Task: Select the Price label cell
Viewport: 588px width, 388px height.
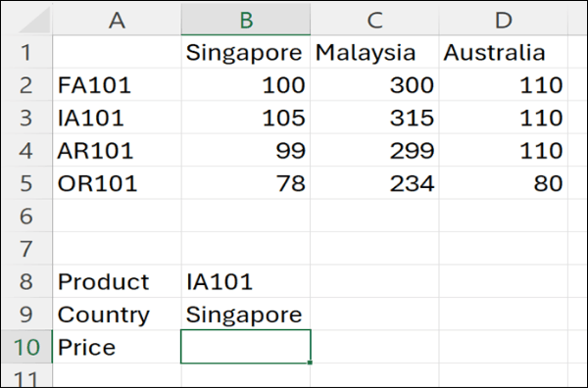Action: click(117, 347)
